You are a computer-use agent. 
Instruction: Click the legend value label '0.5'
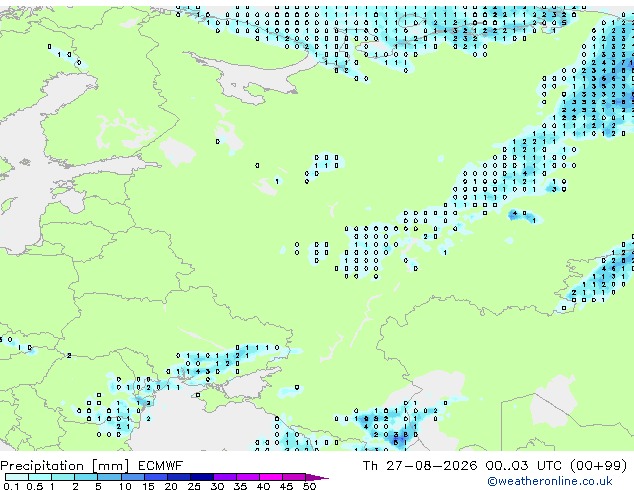click(x=35, y=486)
